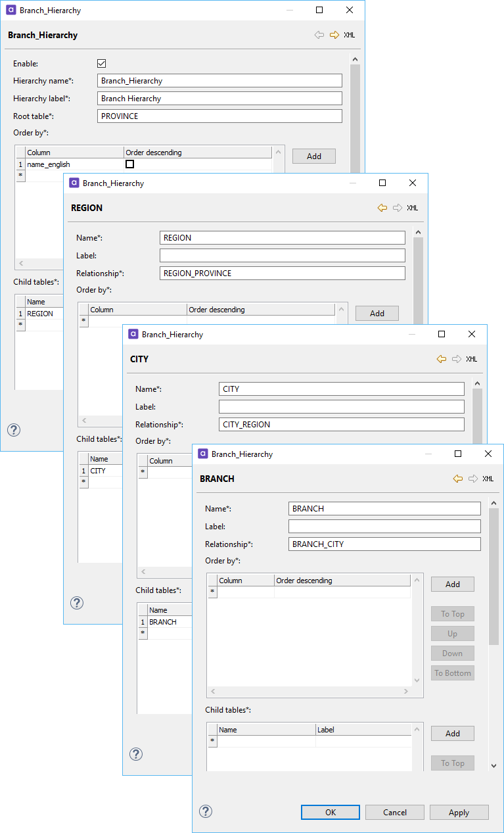Screen dimensions: 504x833
Task: Click the back arrow in the CITY dialog
Action: [x=442, y=360]
